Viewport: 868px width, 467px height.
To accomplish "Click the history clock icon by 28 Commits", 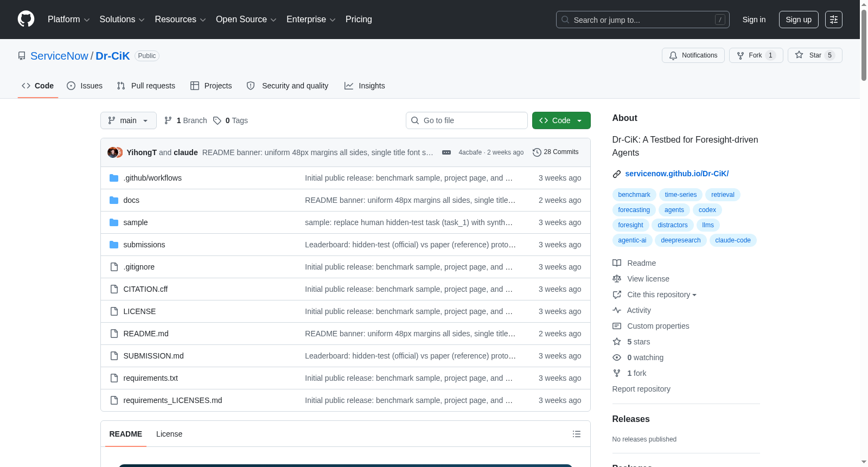I will click(x=537, y=152).
